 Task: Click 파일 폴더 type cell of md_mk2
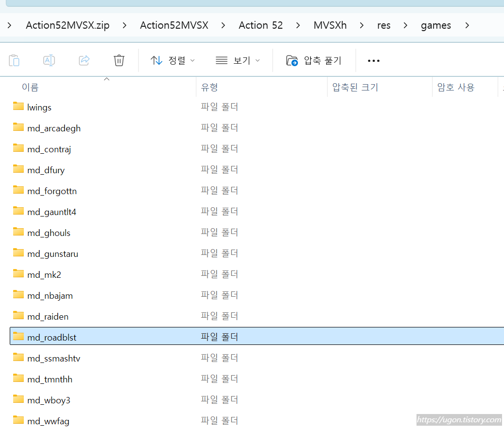(x=220, y=274)
